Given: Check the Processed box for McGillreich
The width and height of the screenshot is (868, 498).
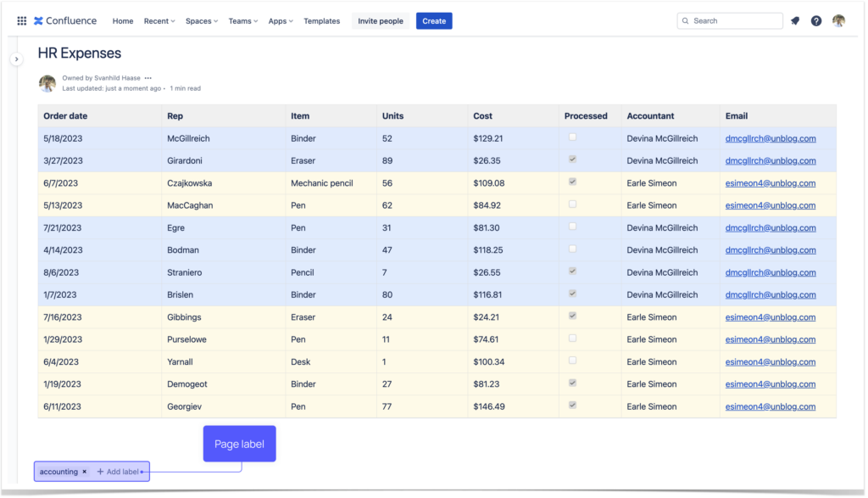Looking at the screenshot, I should [x=571, y=137].
